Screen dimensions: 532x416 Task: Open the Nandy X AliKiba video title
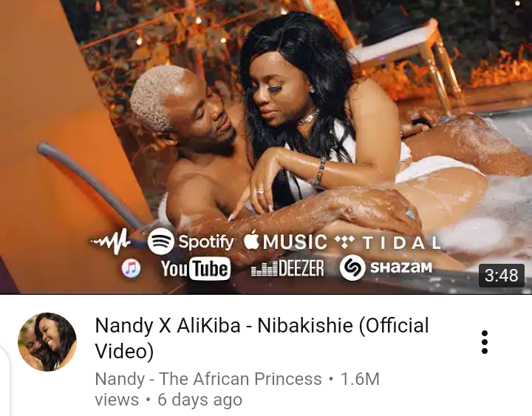[262, 338]
